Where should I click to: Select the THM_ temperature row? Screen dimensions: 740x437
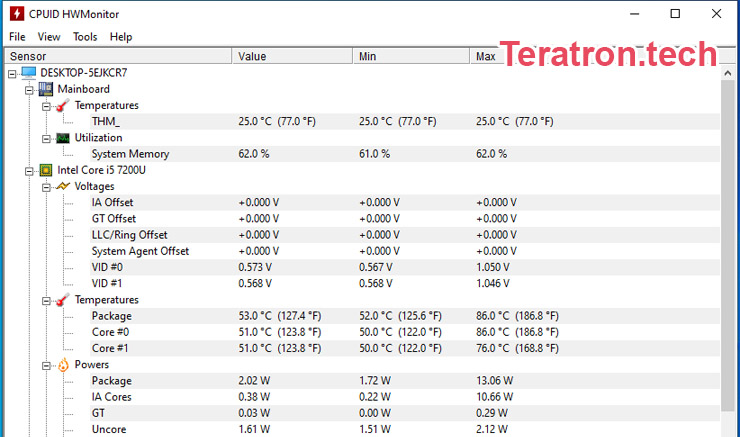(x=405, y=121)
